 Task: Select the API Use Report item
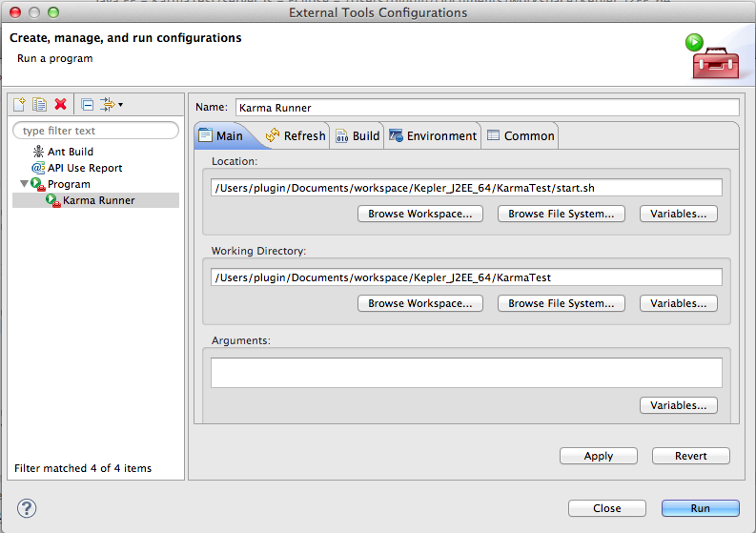pyautogui.click(x=84, y=168)
